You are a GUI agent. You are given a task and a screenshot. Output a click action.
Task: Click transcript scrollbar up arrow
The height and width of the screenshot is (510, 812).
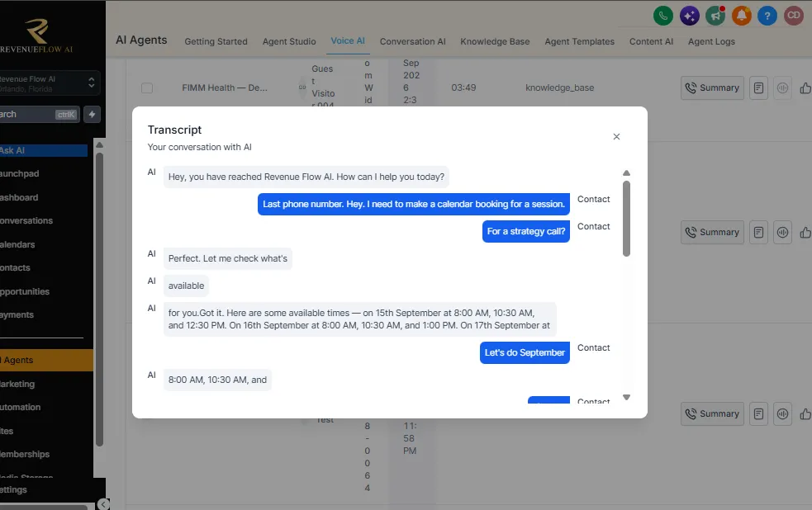tap(627, 172)
